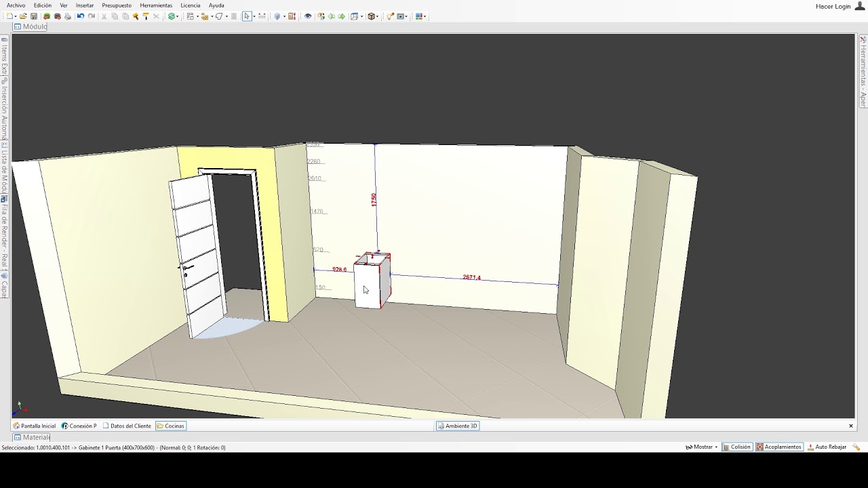Viewport: 868px width, 488px height.
Task: Switch to Datos del Cliente tab
Action: click(127, 426)
